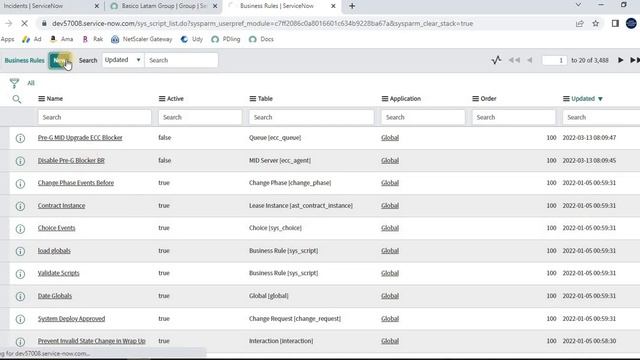Open the Contract Instance rule
Screen dimensions: 640x360
62,205
